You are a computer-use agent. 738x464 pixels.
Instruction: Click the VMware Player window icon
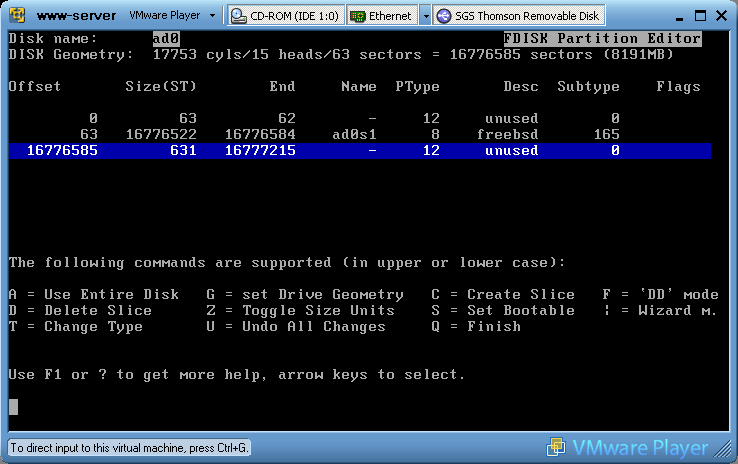(17, 15)
